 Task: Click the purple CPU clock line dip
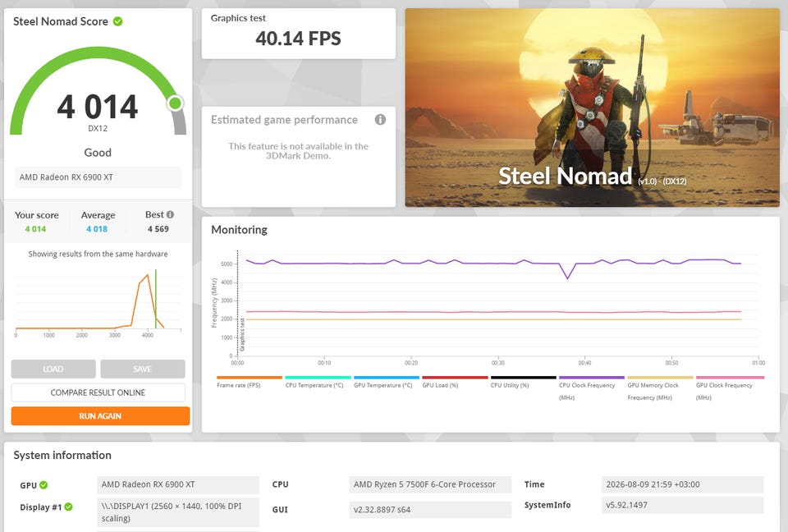(567, 276)
